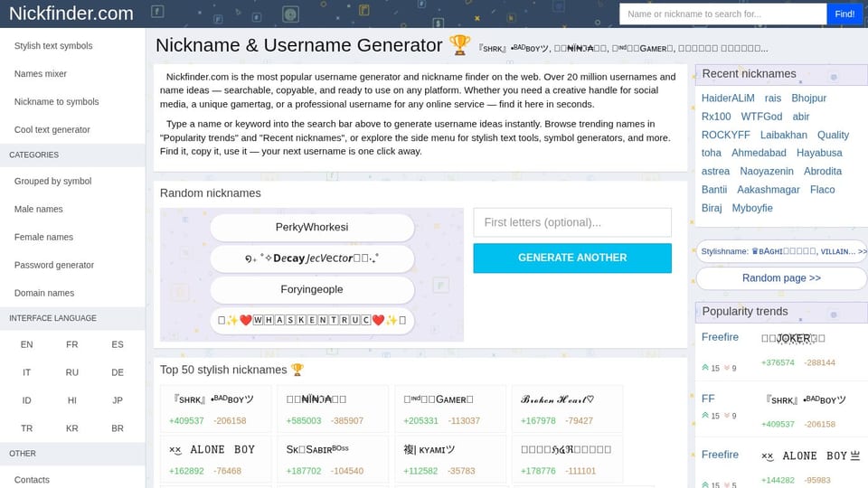Switch interface language to BR
Image resolution: width=868 pixels, height=488 pixels.
[x=118, y=428]
